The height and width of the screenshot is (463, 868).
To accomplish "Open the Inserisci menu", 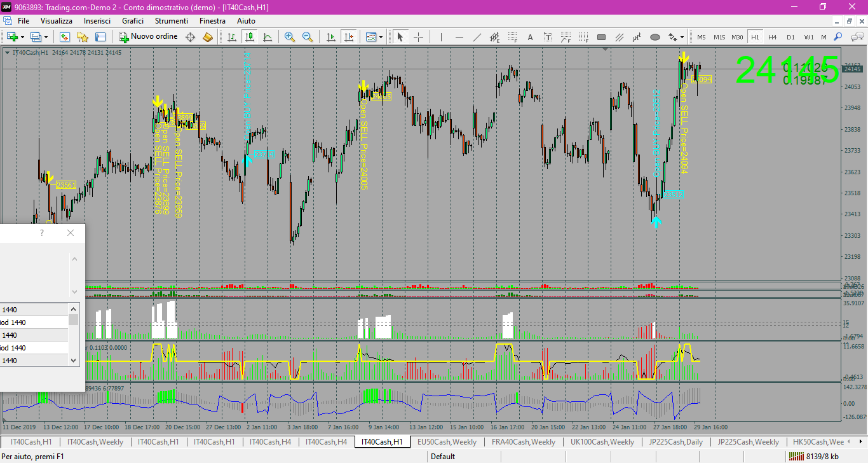I will 97,21.
